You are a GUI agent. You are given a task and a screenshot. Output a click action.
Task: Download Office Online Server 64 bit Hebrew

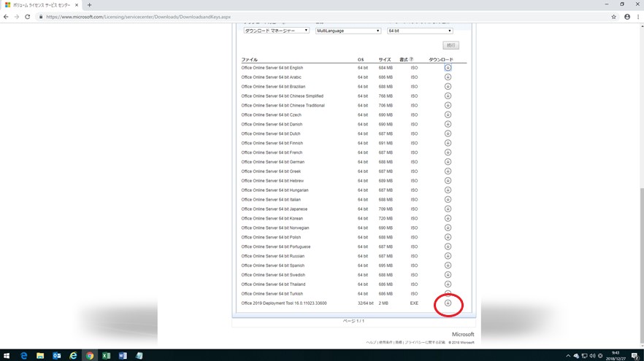(x=448, y=181)
